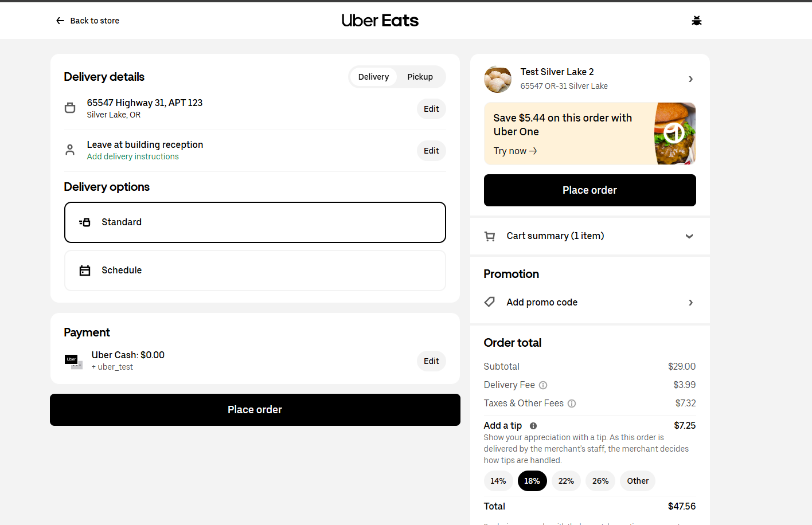Image resolution: width=812 pixels, height=525 pixels.
Task: Click the Taxes & Other Fees info icon
Action: (572, 403)
